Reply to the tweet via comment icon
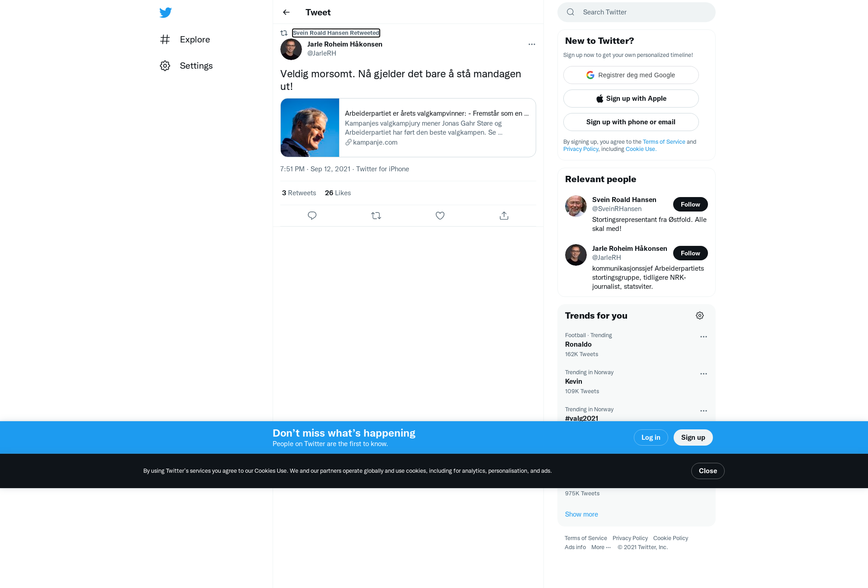This screenshot has width=868, height=588. click(x=312, y=216)
